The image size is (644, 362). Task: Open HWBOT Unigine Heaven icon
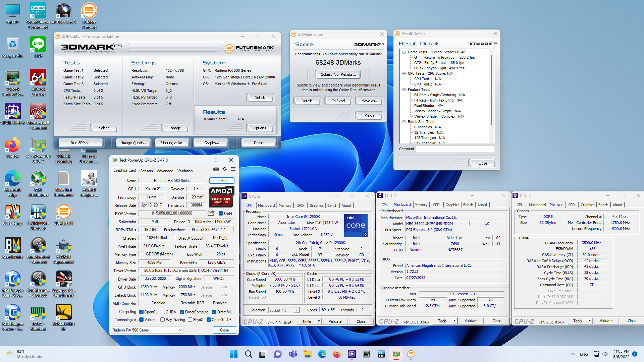point(89,183)
